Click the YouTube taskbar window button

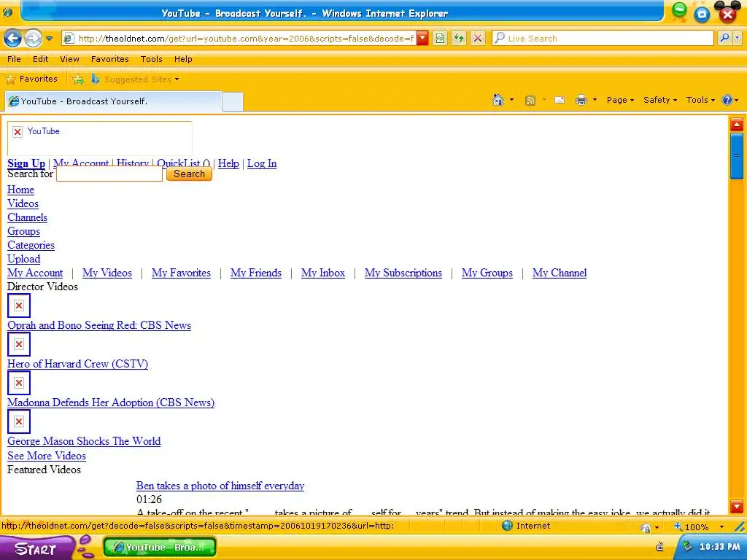pos(160,548)
